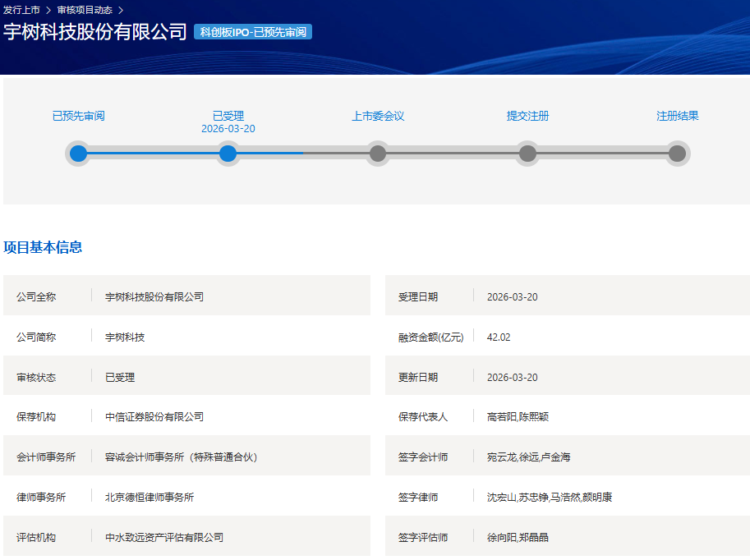Click the 上市委会议 progress step circle
Screen dimensions: 750x560
click(x=378, y=154)
